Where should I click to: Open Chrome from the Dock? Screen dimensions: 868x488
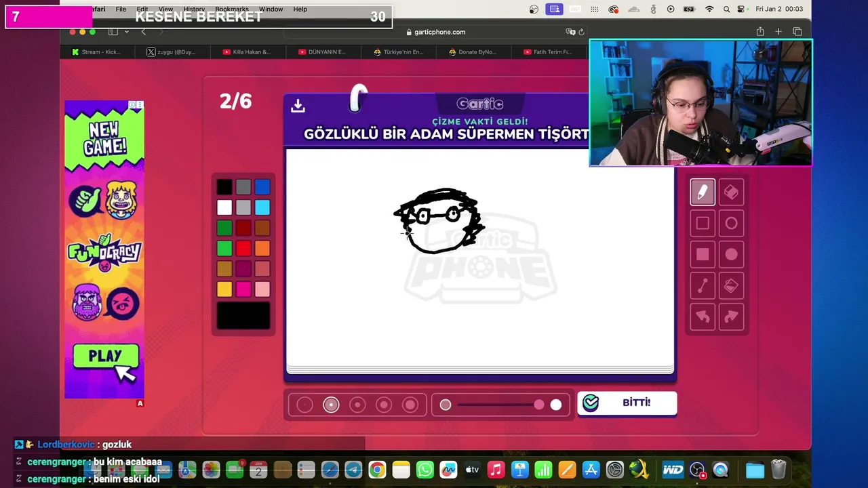(377, 469)
